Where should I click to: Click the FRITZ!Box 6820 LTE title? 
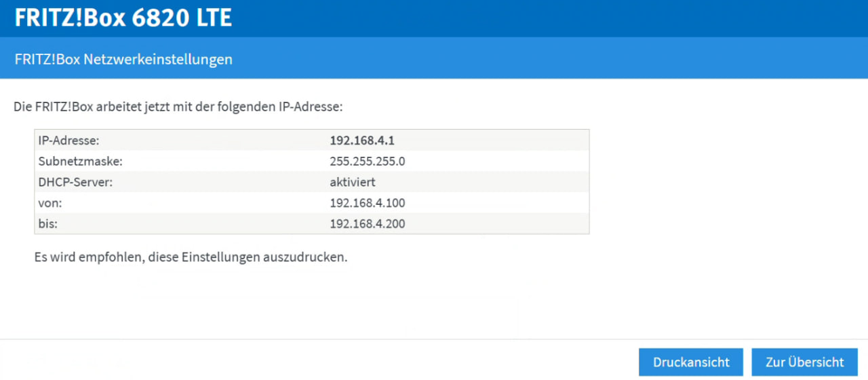click(x=123, y=18)
